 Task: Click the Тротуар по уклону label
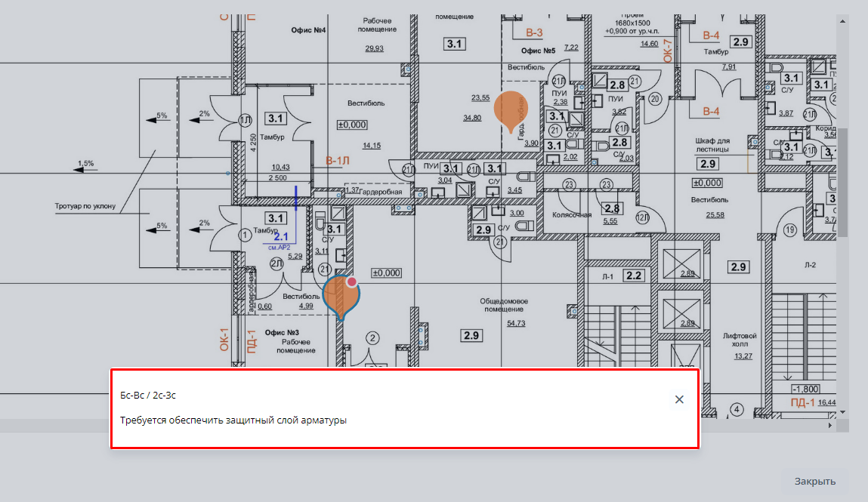point(85,205)
